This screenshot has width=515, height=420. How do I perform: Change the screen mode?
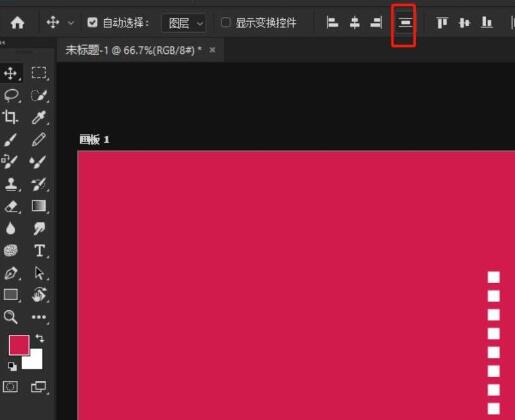click(39, 387)
